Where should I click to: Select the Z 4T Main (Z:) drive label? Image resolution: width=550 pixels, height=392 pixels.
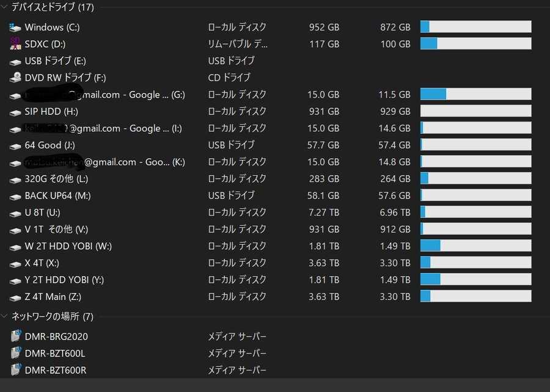[x=53, y=297]
